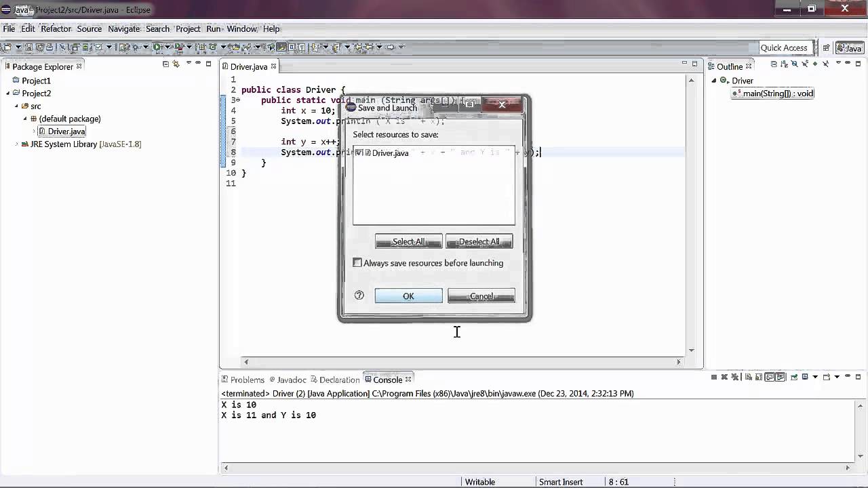
Task: Click Remove Launch icon in Console toolbar
Action: 724,377
